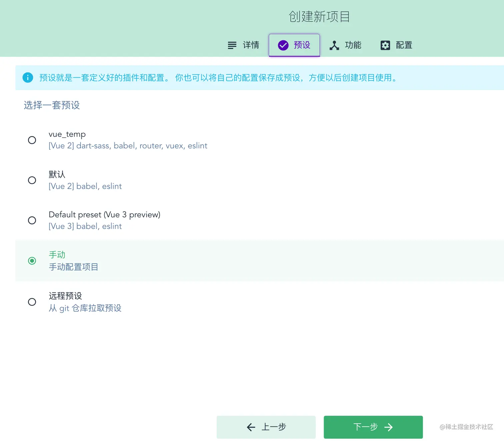Click the 'Default preset (Vue 3 preview)' label

pos(104,215)
